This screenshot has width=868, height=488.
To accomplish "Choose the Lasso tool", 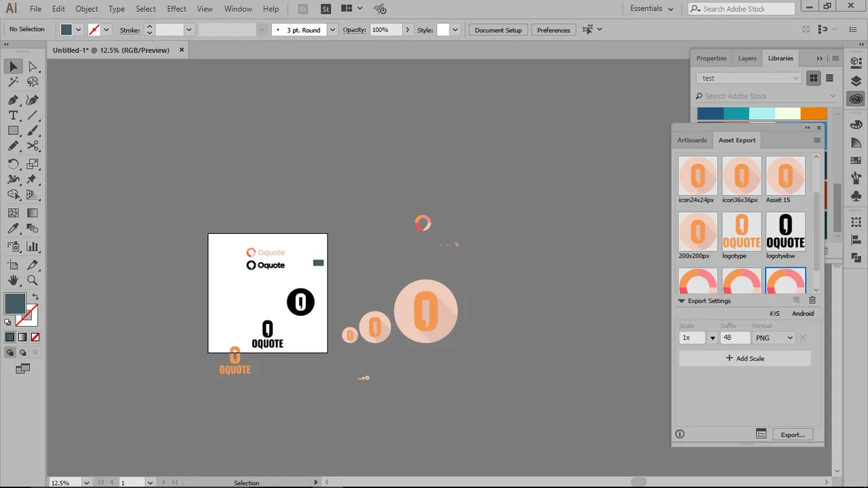I will (x=33, y=82).
